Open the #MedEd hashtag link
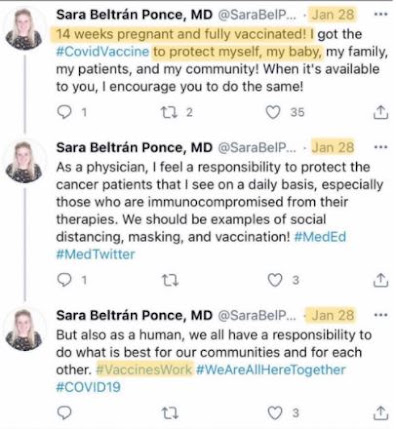Image resolution: width=396 pixels, height=429 pixels. (x=320, y=237)
